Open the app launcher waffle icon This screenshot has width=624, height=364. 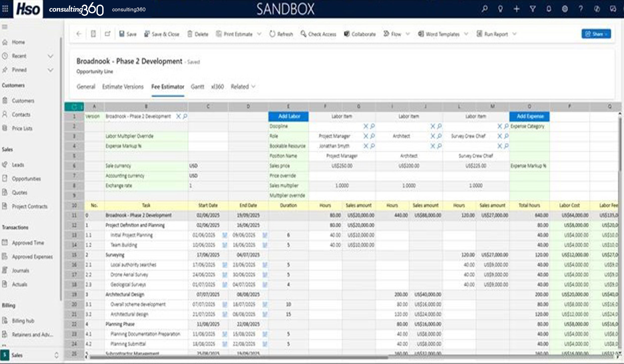[5, 9]
